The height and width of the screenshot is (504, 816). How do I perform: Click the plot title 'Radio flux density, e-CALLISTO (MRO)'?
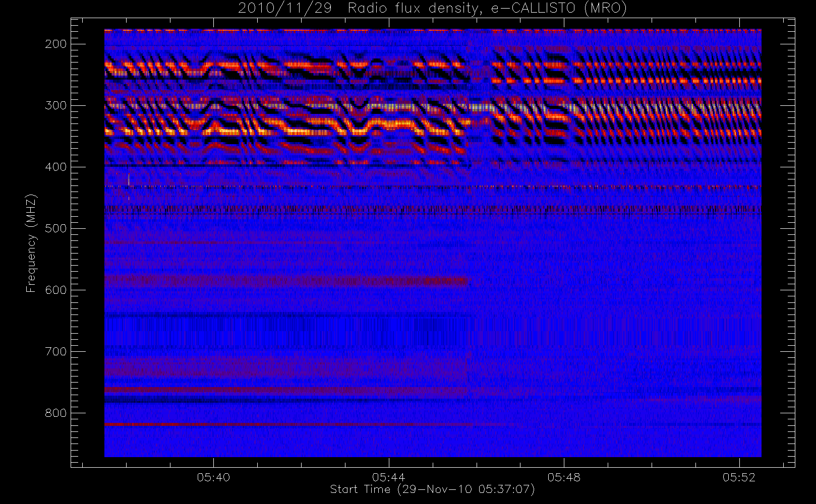click(487, 9)
